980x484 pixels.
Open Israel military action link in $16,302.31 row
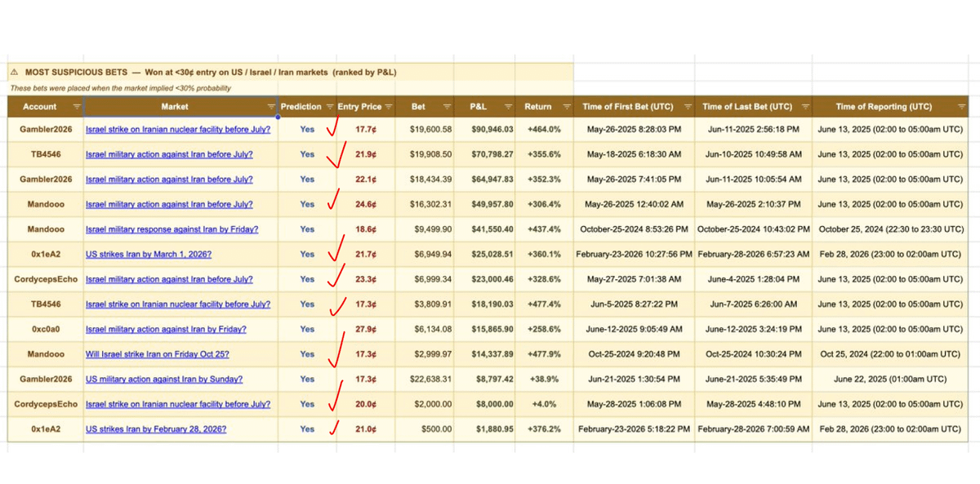[169, 204]
